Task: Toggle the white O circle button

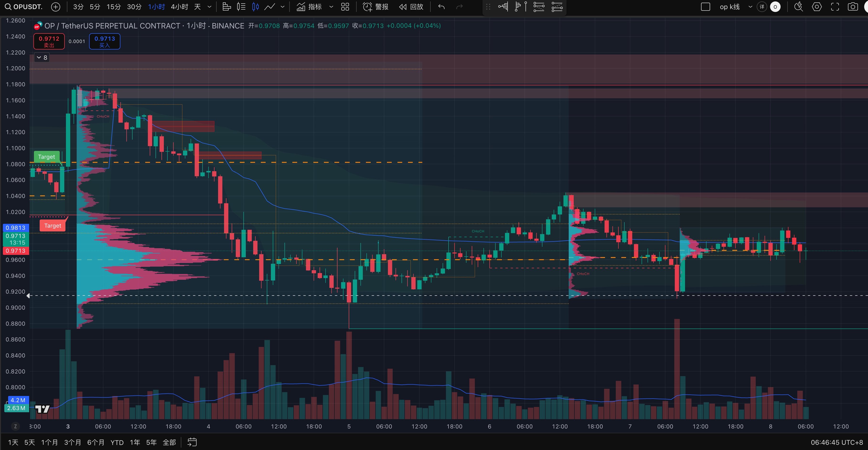Action: [775, 7]
